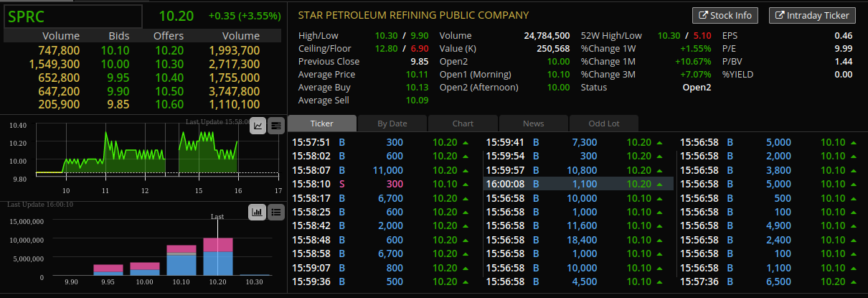Click the 9.95 volume bar
The width and height of the screenshot is (868, 298).
pos(108,269)
